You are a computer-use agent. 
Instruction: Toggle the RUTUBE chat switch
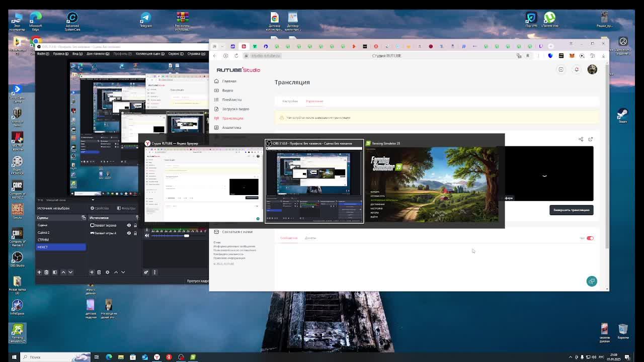coord(590,238)
